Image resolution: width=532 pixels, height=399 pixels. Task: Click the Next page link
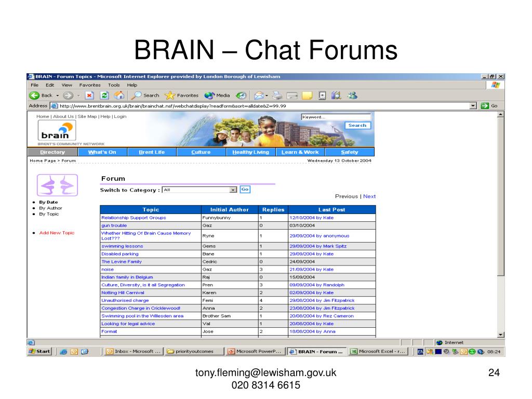pos(369,196)
